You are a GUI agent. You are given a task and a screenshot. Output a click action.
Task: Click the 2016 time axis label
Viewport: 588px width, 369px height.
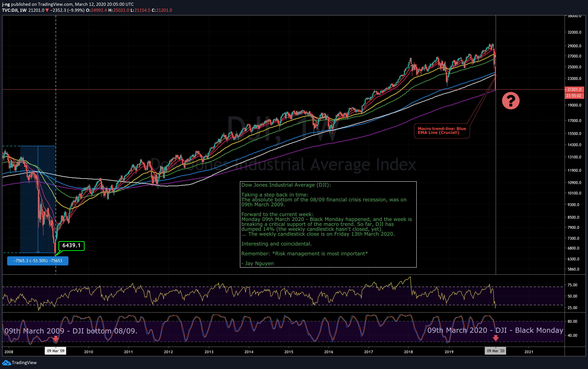point(329,352)
